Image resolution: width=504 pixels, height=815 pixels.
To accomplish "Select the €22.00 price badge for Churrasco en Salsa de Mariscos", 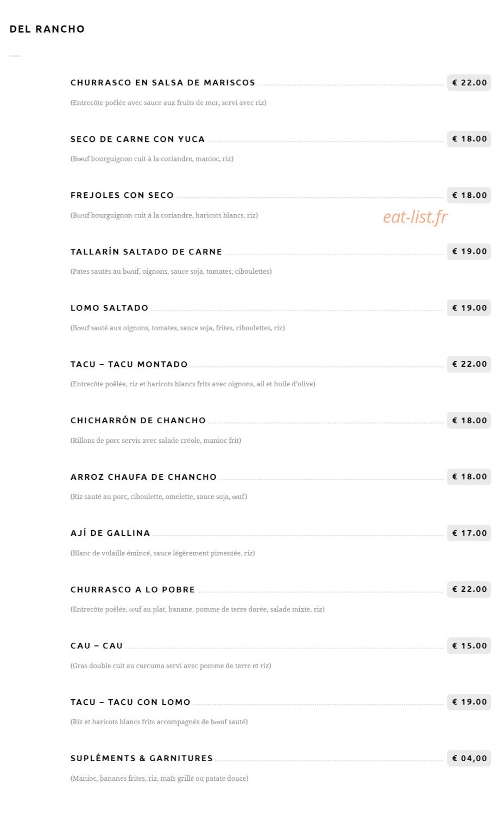I will click(x=469, y=83).
